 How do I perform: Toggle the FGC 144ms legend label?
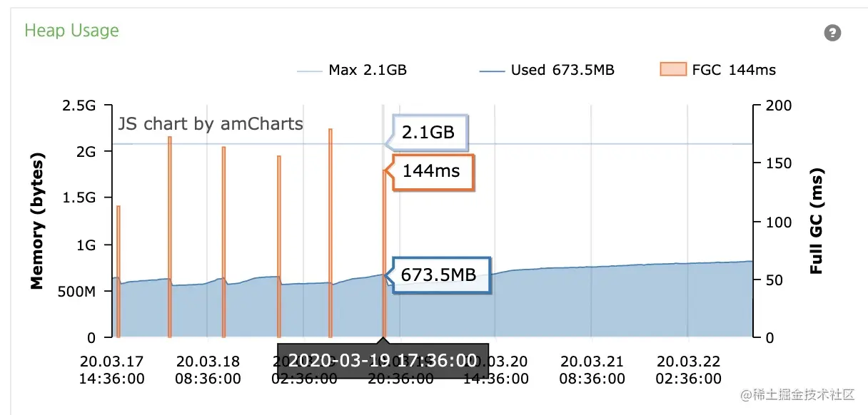click(734, 70)
